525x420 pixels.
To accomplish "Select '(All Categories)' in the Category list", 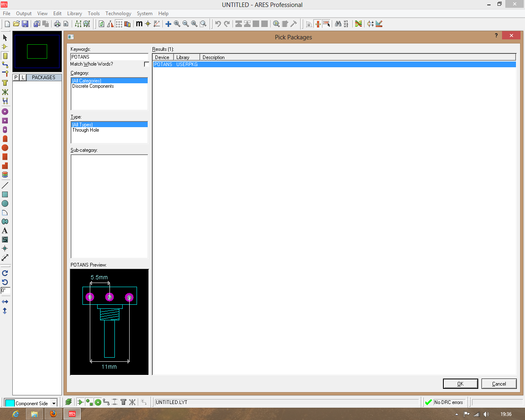I will (x=109, y=81).
